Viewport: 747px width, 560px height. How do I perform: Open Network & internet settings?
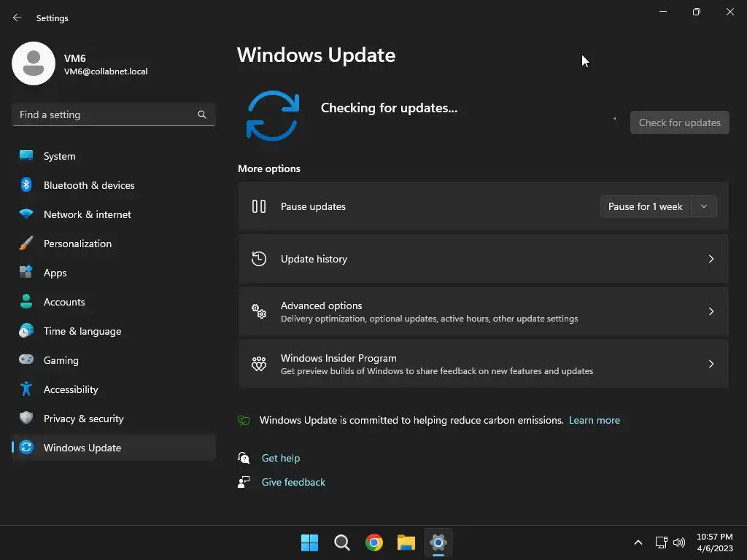(x=113, y=214)
